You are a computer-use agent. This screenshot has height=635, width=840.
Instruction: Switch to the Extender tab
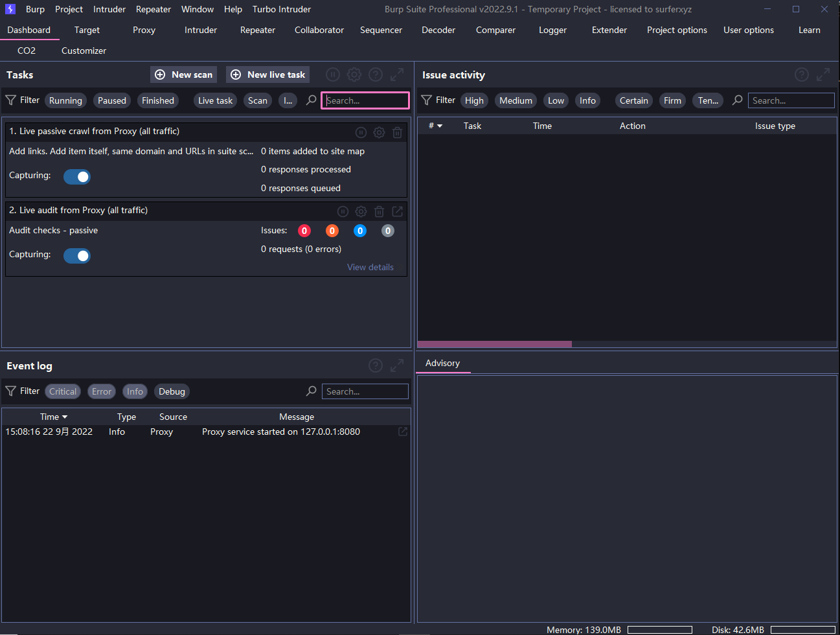609,30
